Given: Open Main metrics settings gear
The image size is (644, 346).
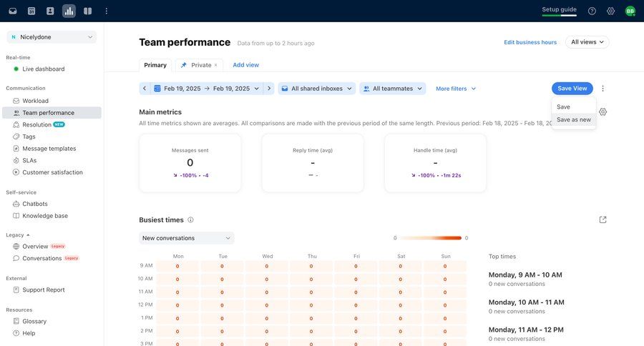Looking at the screenshot, I should point(603,112).
